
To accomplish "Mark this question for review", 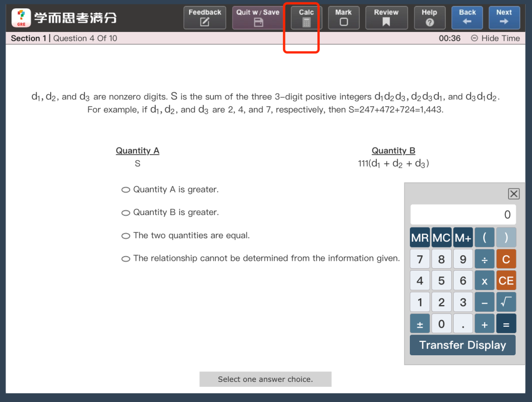I will click(x=343, y=18).
